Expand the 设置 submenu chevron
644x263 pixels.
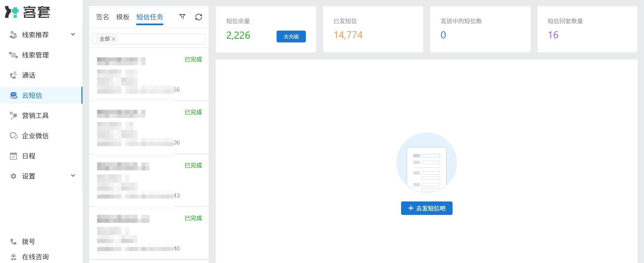pos(73,176)
